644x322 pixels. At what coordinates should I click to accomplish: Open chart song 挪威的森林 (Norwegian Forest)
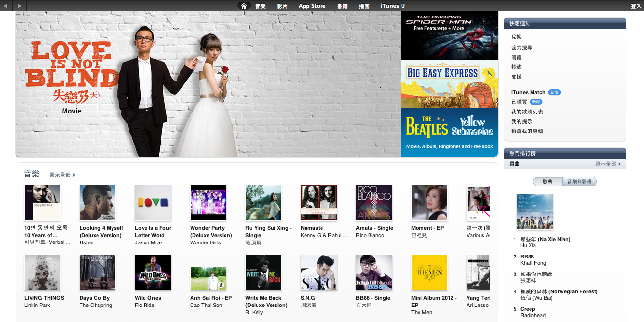(x=559, y=291)
